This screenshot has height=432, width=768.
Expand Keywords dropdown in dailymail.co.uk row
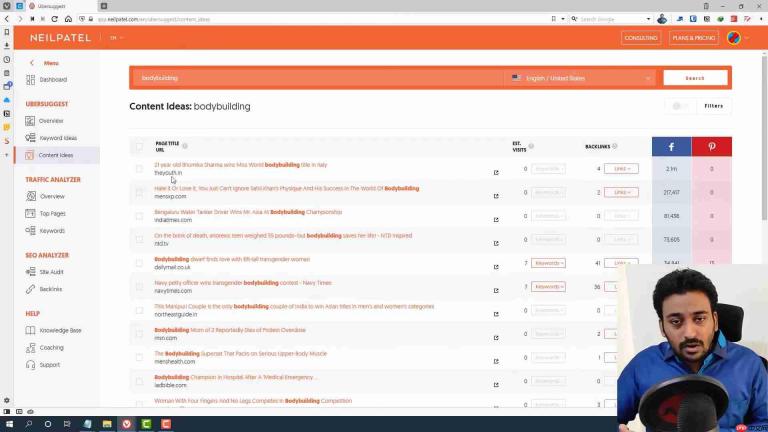548,263
